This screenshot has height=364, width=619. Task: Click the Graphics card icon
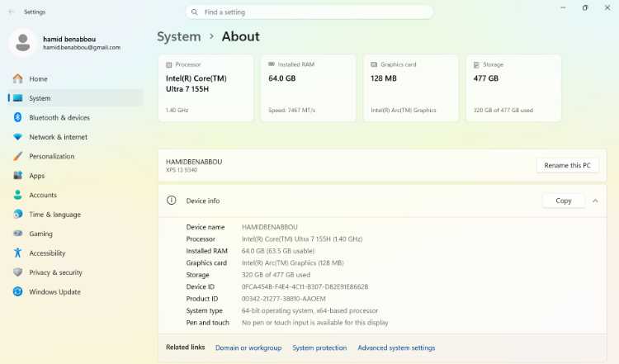tap(374, 64)
